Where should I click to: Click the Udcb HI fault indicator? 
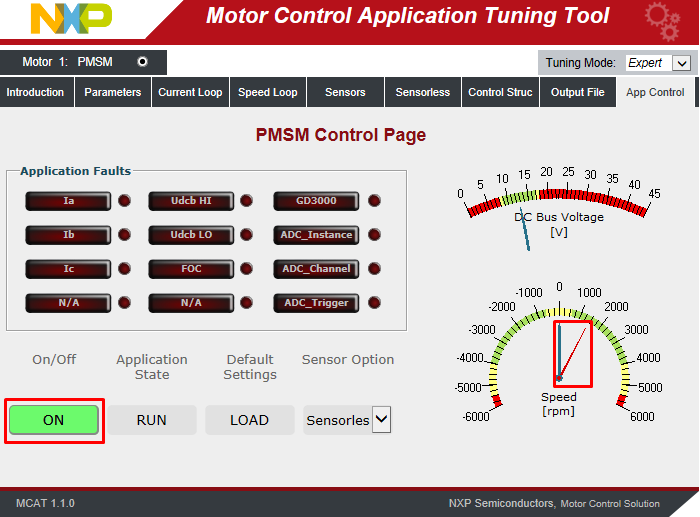click(x=191, y=201)
